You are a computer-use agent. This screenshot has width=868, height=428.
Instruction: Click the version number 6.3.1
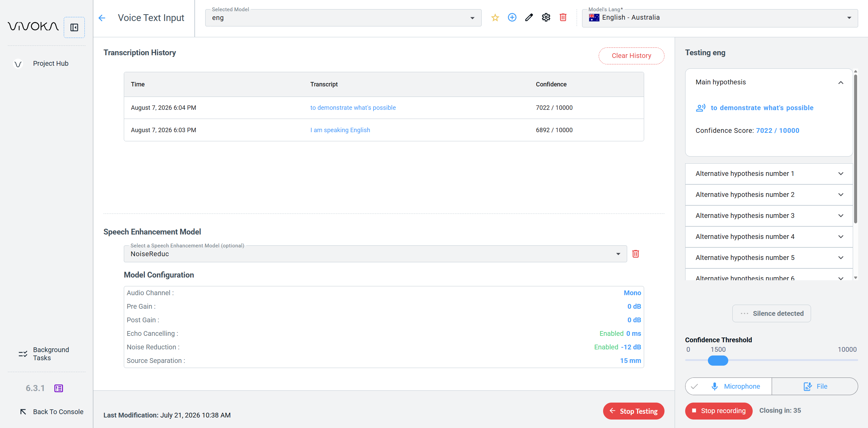[x=35, y=388]
